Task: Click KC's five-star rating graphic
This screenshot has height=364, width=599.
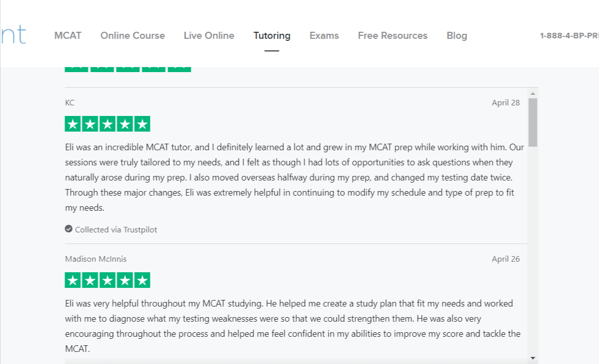Action: (107, 124)
